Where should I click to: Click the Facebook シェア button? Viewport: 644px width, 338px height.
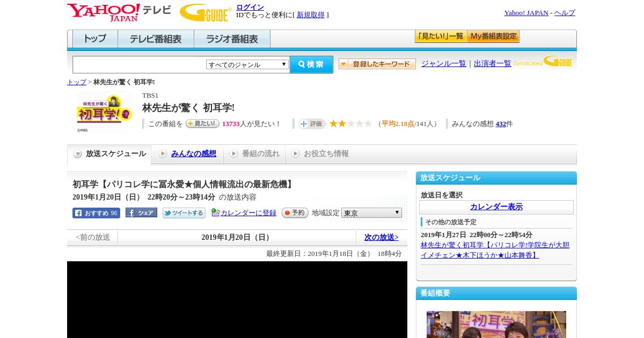[x=141, y=212]
